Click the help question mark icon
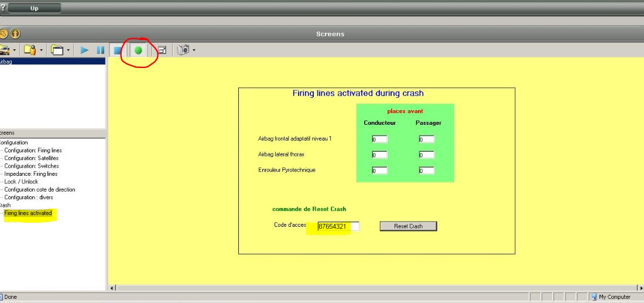 point(2,8)
